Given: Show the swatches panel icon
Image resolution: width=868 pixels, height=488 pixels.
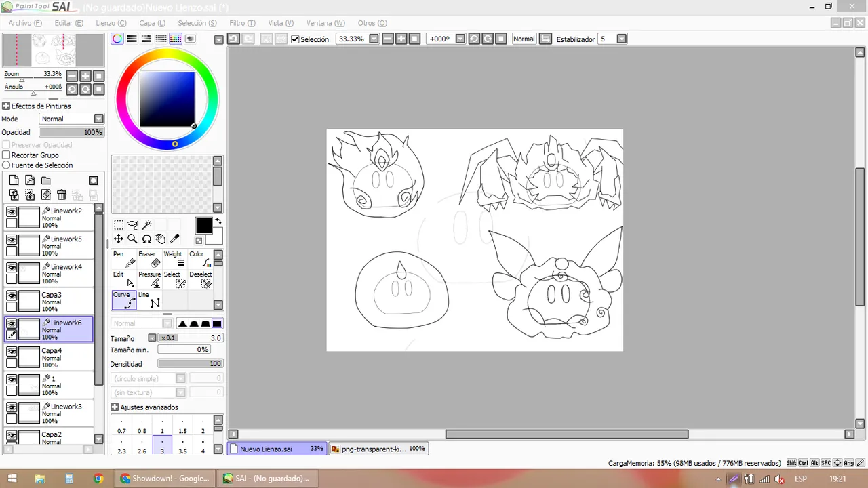Looking at the screenshot, I should (x=176, y=39).
